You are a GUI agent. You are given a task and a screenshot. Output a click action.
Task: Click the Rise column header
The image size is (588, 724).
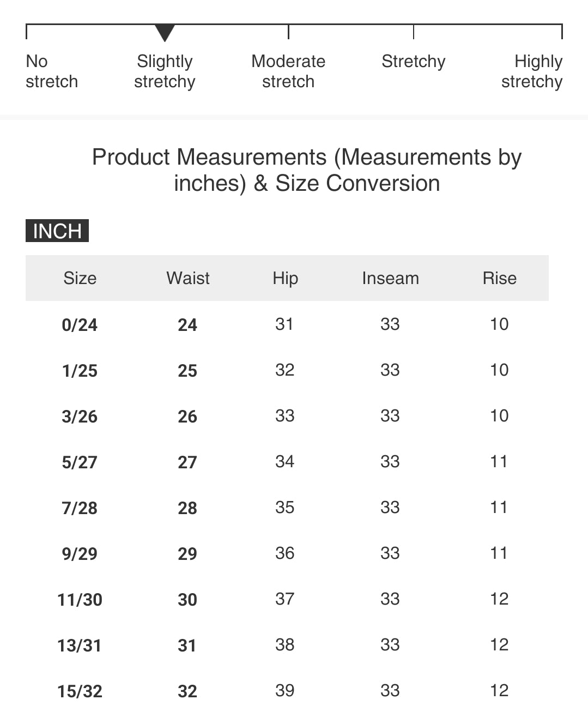[499, 278]
